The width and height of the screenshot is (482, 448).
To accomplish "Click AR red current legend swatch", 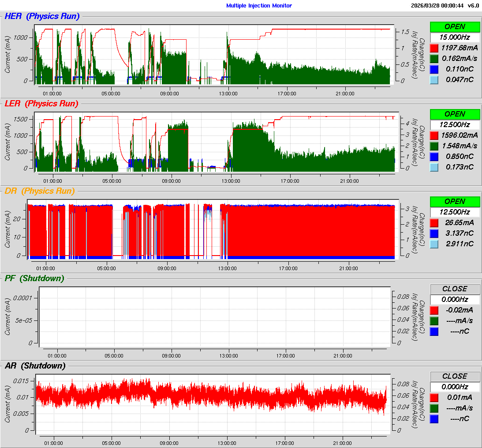I will (x=434, y=397).
